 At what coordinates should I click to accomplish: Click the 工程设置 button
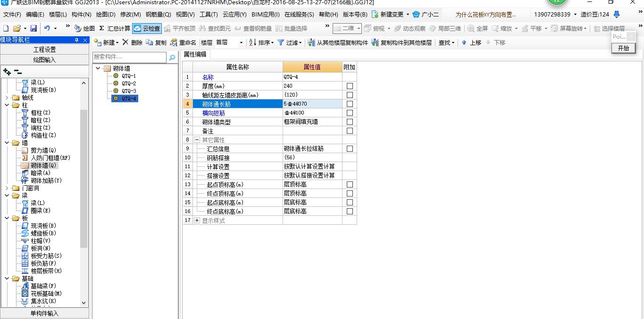(44, 49)
